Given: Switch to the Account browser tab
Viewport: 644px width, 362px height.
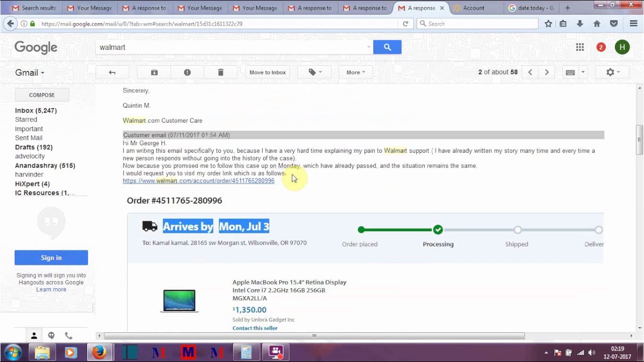Looking at the screenshot, I should (x=474, y=8).
